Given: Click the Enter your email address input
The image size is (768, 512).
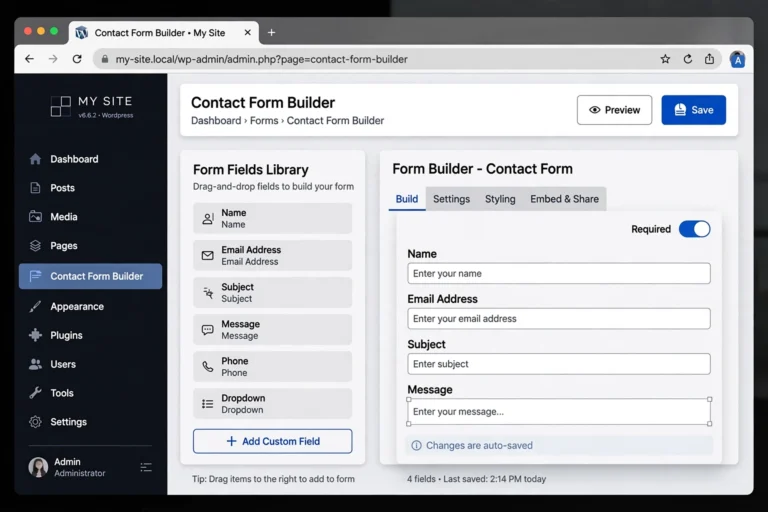Looking at the screenshot, I should point(559,319).
